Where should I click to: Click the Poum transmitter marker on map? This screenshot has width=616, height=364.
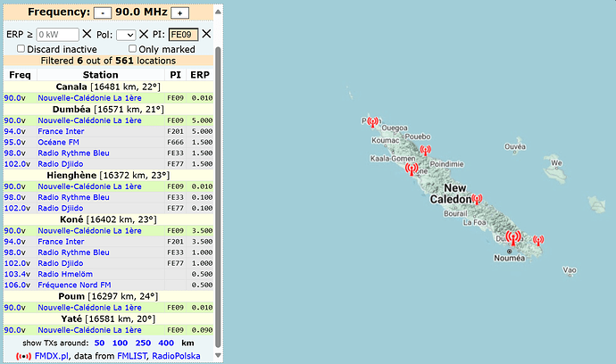(x=372, y=120)
